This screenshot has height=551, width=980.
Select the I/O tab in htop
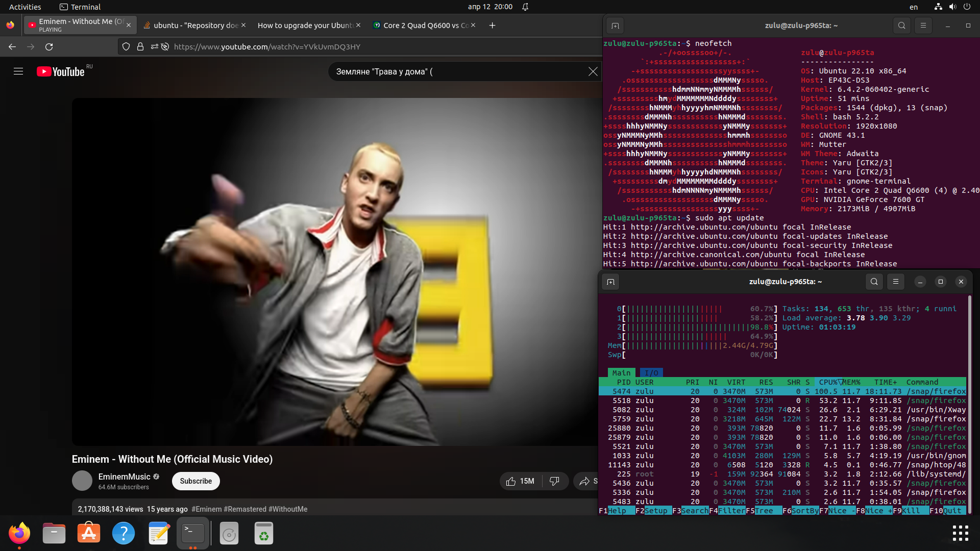coord(651,373)
